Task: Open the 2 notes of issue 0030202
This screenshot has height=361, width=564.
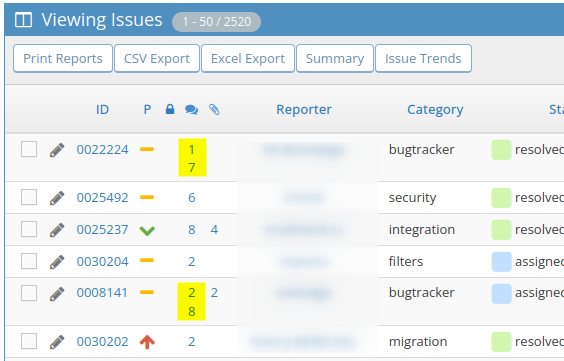Action: click(192, 341)
